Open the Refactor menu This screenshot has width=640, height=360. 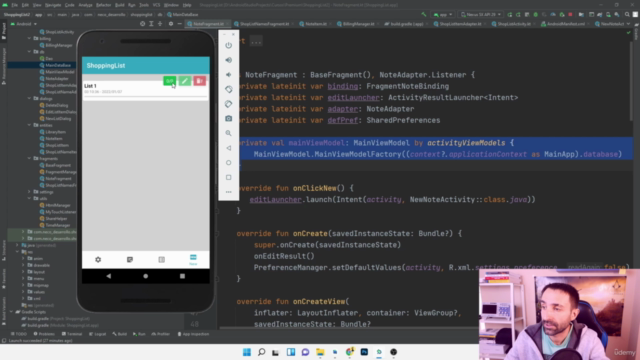(103, 5)
